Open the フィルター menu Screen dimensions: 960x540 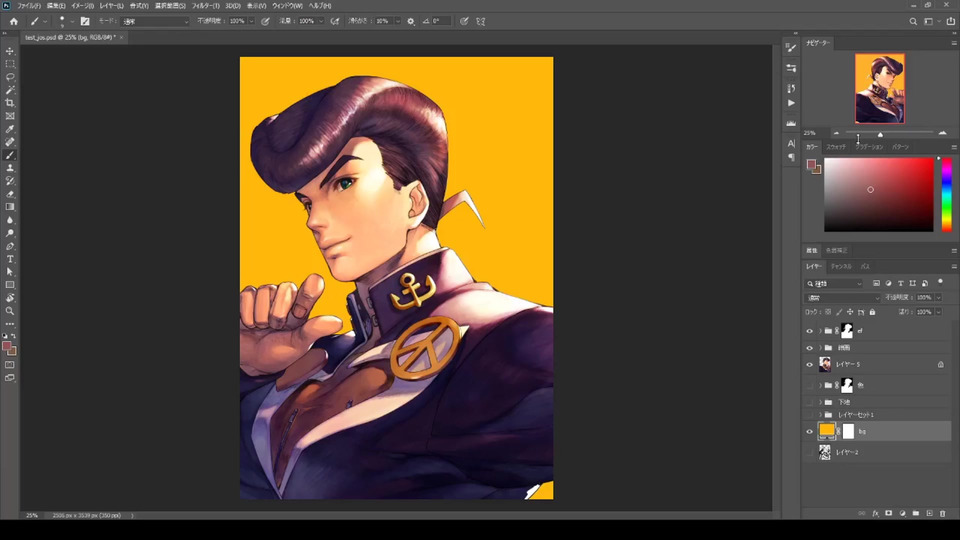(x=205, y=6)
